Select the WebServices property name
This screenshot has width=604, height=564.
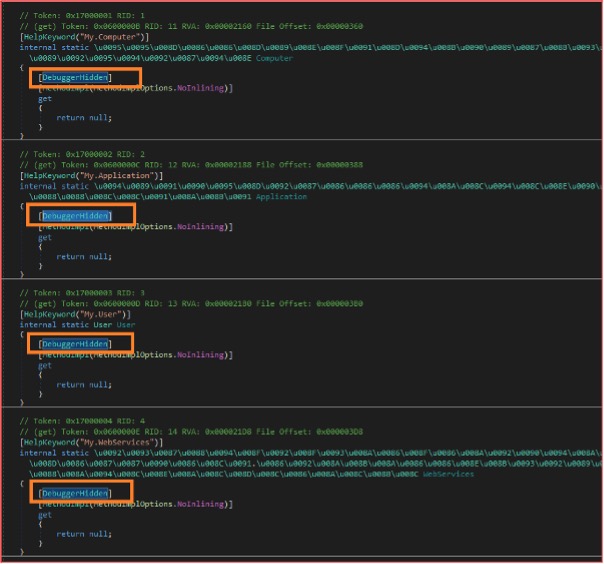tap(448, 474)
